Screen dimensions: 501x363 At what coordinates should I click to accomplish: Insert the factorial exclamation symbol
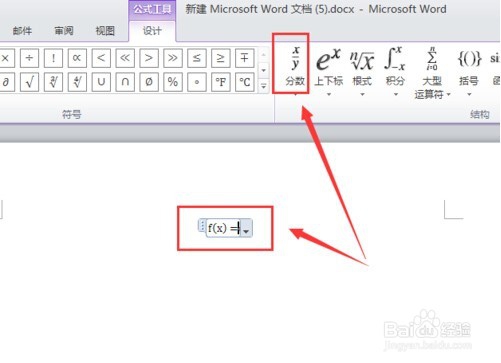53,58
